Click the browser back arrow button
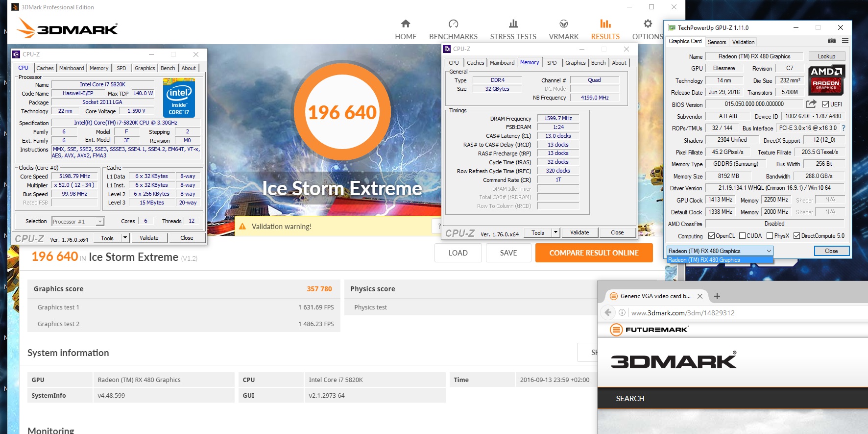The image size is (868, 434). point(608,312)
